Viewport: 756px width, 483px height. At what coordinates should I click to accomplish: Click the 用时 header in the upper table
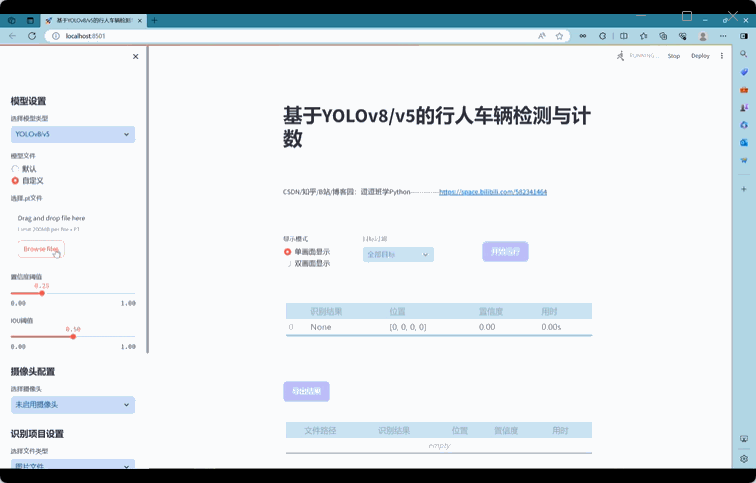(x=549, y=311)
